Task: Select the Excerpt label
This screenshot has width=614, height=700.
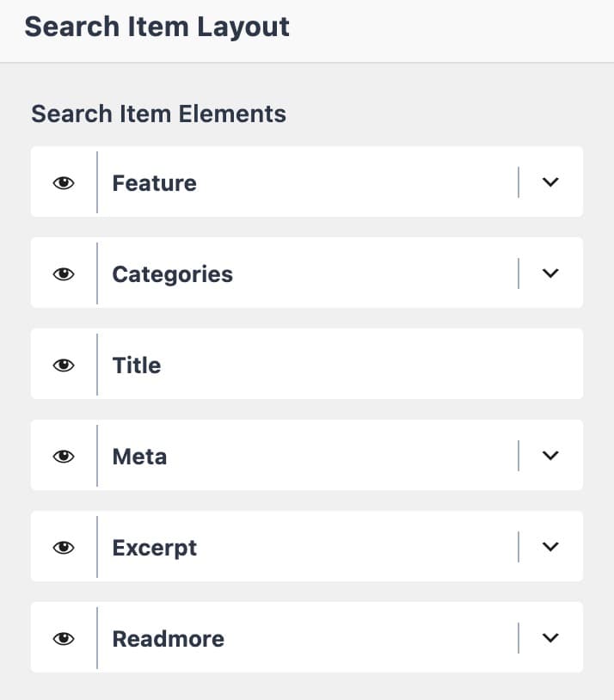Action: click(154, 547)
